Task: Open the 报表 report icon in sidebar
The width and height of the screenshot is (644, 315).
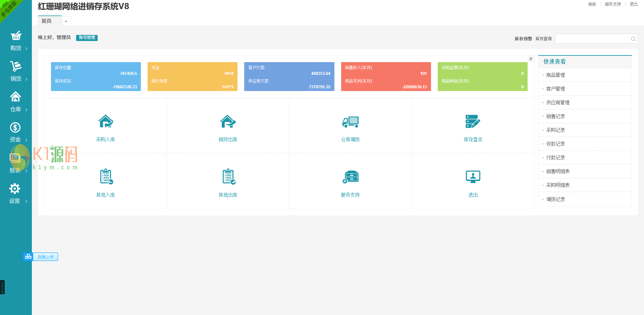Action: pyautogui.click(x=15, y=158)
